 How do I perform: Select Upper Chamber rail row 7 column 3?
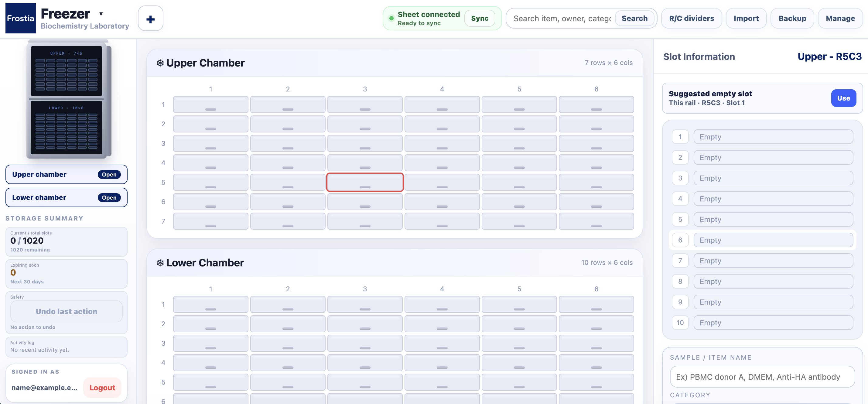[365, 221]
